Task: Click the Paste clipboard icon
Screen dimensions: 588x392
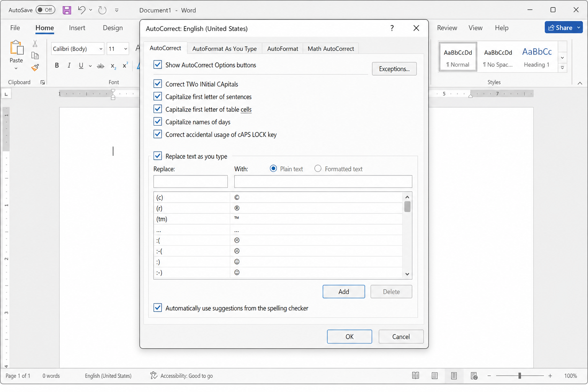Action: tap(16, 48)
